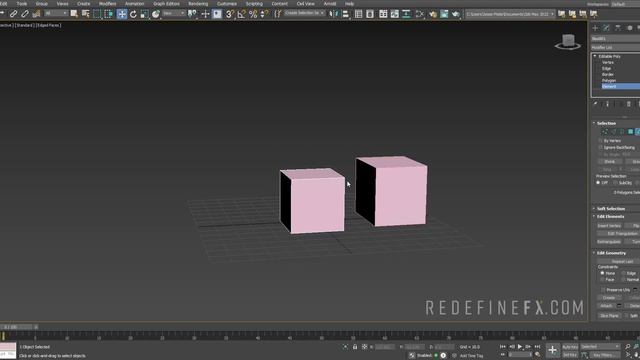The height and width of the screenshot is (360, 640).
Task: Click the Retriangulate button
Action: tap(609, 242)
